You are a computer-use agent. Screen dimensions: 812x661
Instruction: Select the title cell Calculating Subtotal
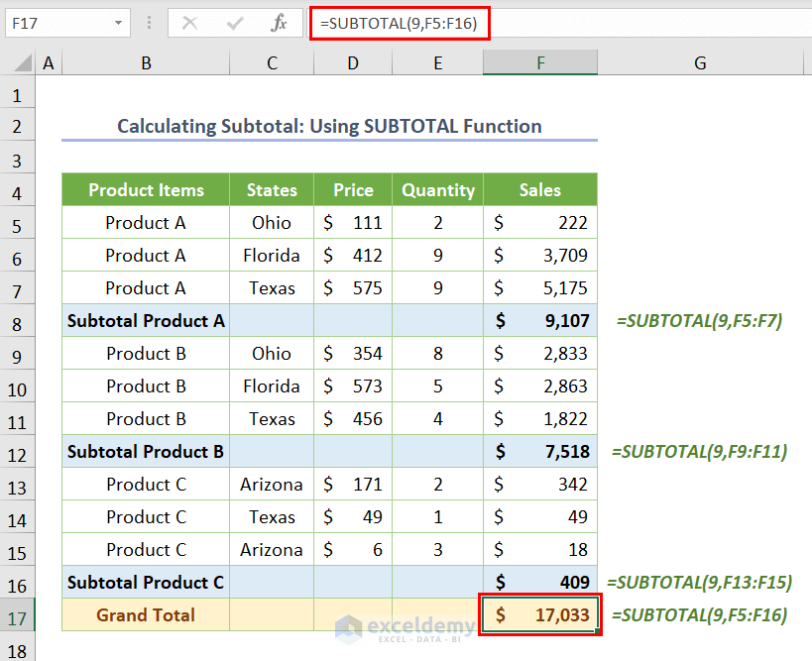tap(329, 126)
